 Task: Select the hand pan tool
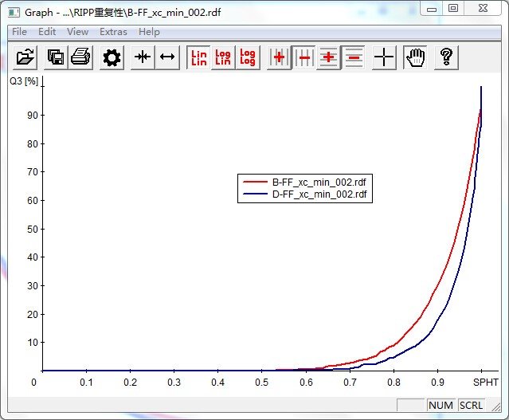click(x=415, y=57)
